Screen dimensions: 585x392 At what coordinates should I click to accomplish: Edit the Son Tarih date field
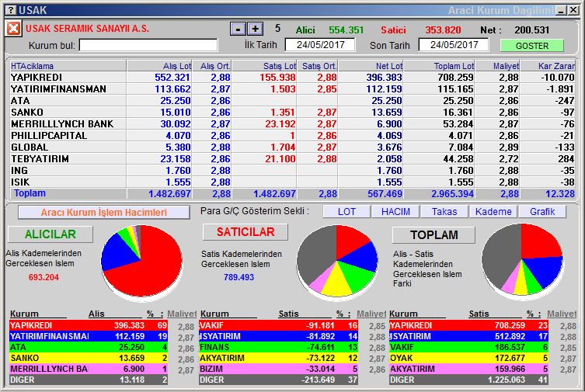coord(454,45)
